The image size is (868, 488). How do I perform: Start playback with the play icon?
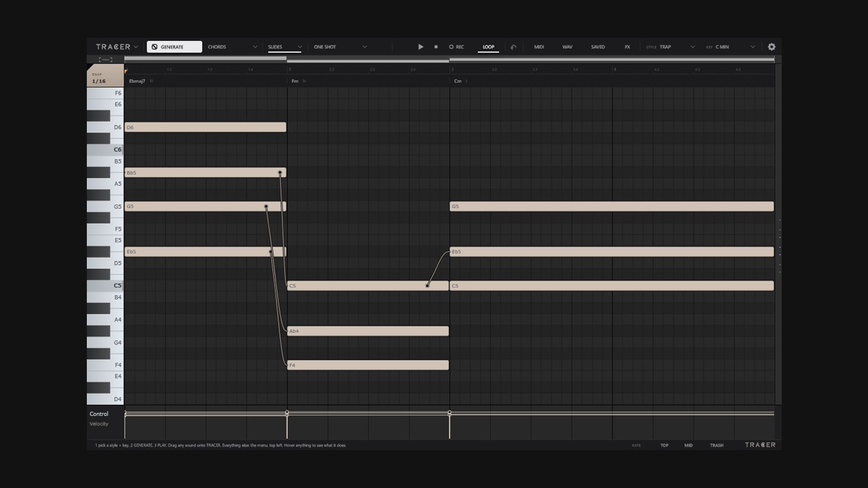pyautogui.click(x=420, y=47)
